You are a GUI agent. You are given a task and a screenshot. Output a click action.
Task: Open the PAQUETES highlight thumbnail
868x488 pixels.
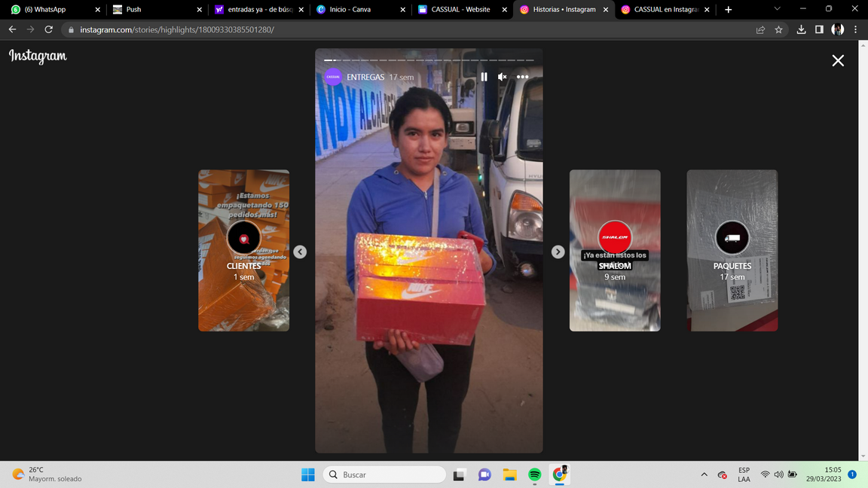[x=732, y=250]
